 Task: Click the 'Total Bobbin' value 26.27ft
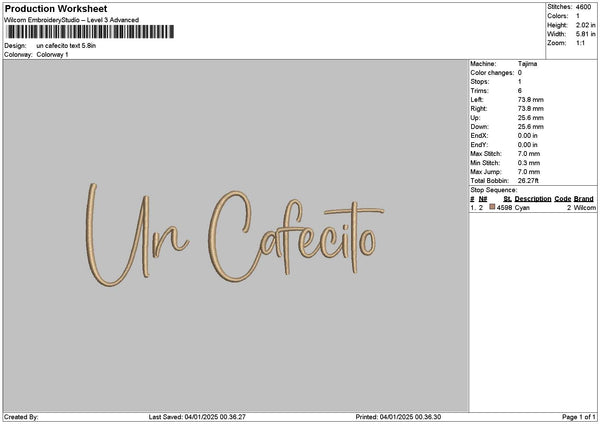pyautogui.click(x=530, y=181)
